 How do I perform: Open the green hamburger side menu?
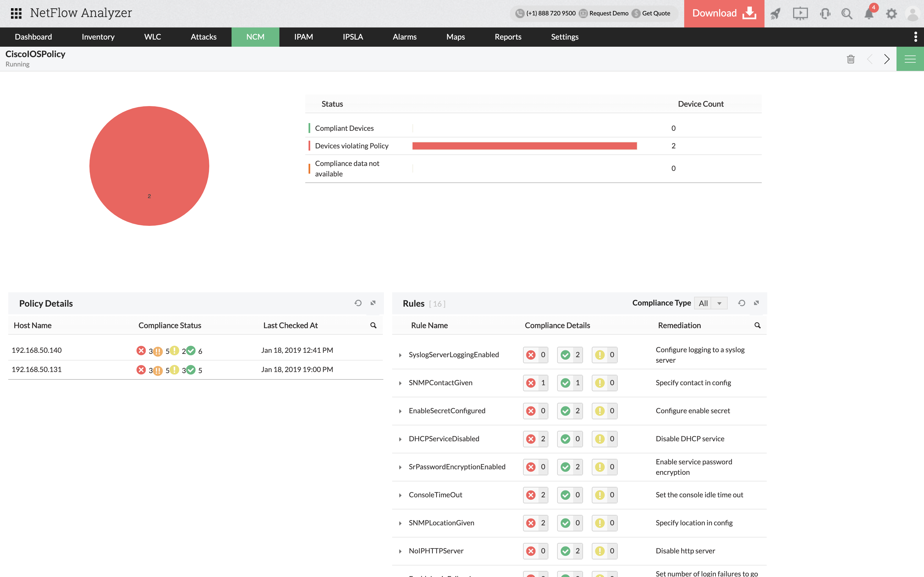click(x=910, y=59)
